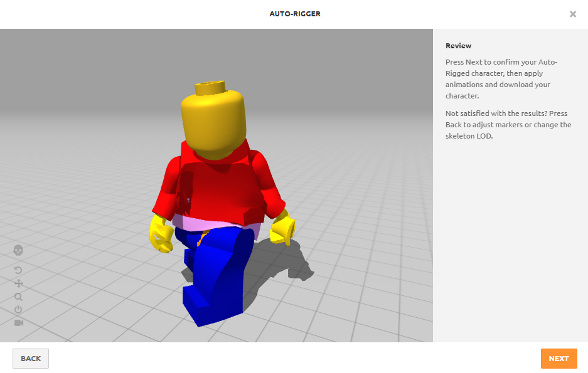The image size is (588, 373).
Task: Confirm rig with the NEXT button
Action: click(x=559, y=359)
